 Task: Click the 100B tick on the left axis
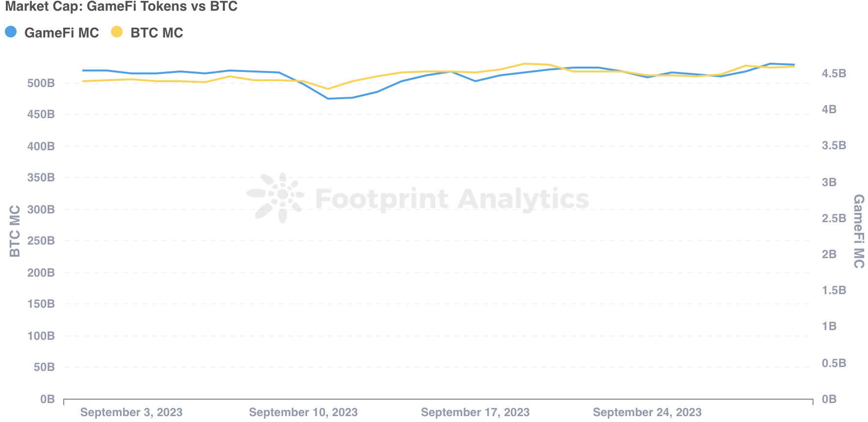41,336
